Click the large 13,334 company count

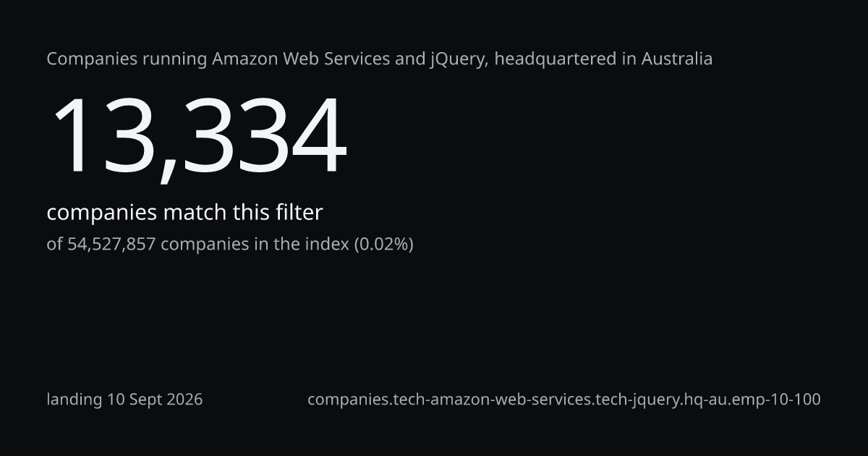click(x=198, y=138)
